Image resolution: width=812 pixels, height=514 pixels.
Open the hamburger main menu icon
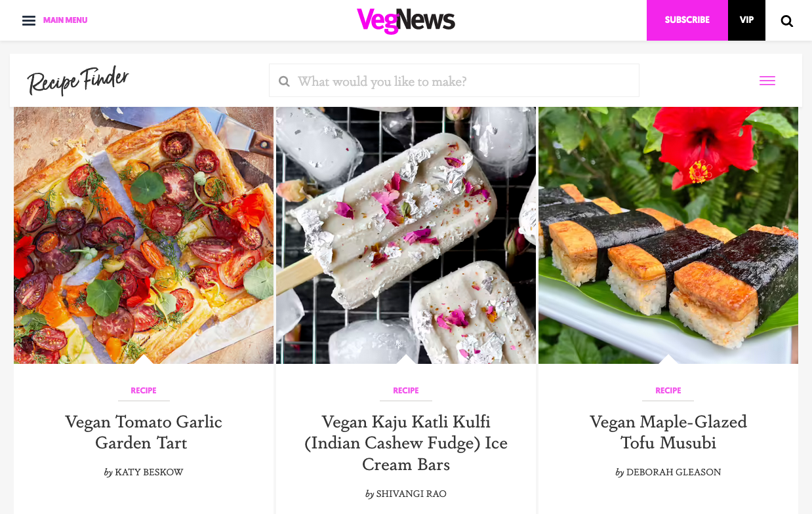[29, 20]
